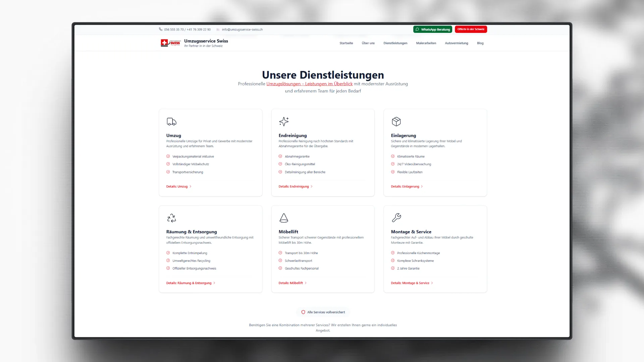
Task: Click chevron after Details: Umzug
Action: pos(191,186)
